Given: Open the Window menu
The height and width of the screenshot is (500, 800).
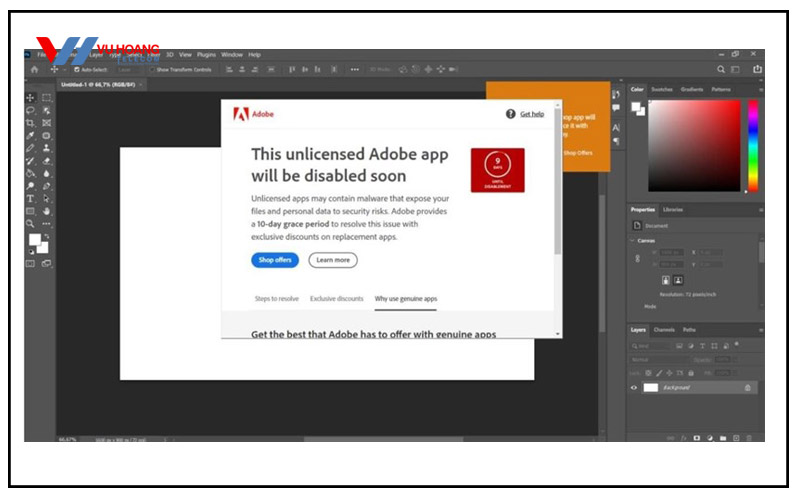Looking at the screenshot, I should pyautogui.click(x=232, y=55).
